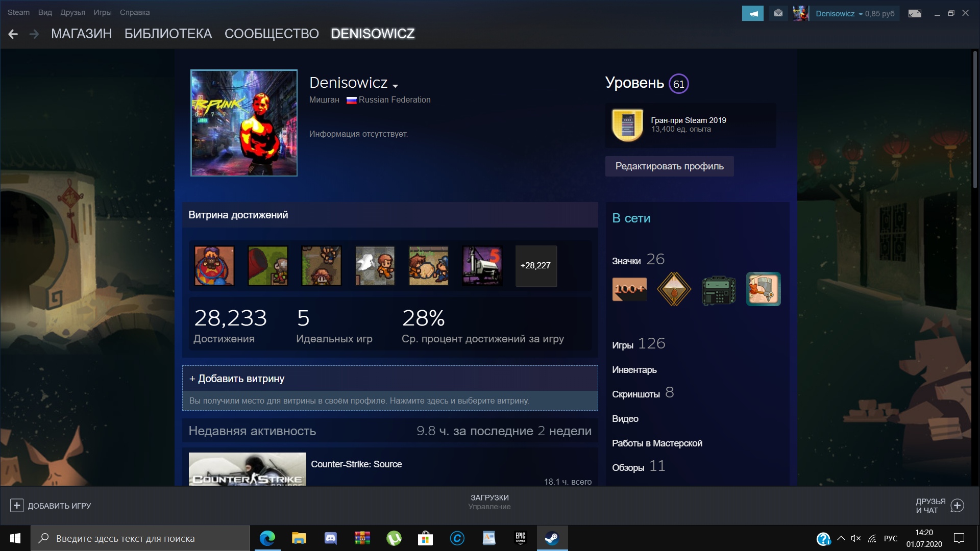Go to the МАГАЗИН tab
This screenshot has height=551, width=980.
[x=82, y=34]
